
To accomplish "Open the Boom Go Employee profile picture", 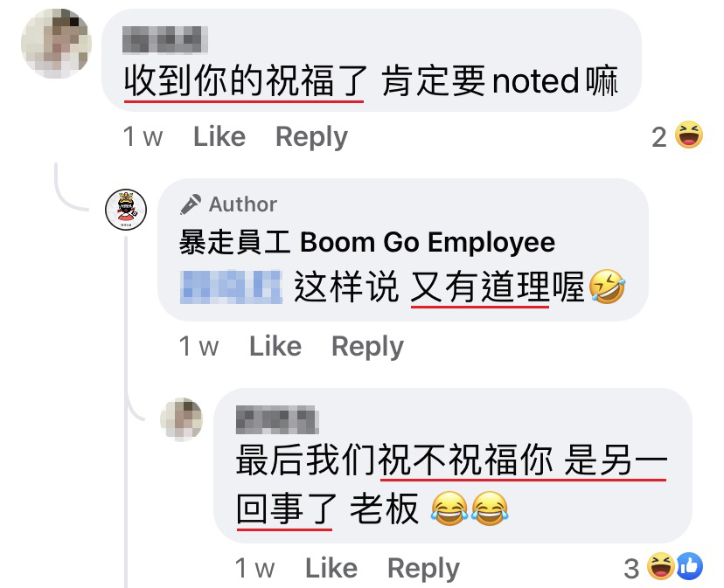I will click(126, 210).
